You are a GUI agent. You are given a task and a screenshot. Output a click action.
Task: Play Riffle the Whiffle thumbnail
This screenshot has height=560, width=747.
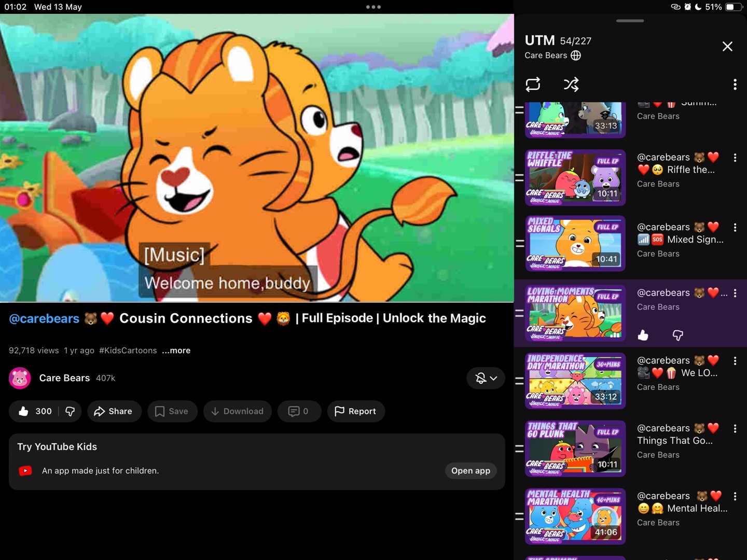pos(575,178)
